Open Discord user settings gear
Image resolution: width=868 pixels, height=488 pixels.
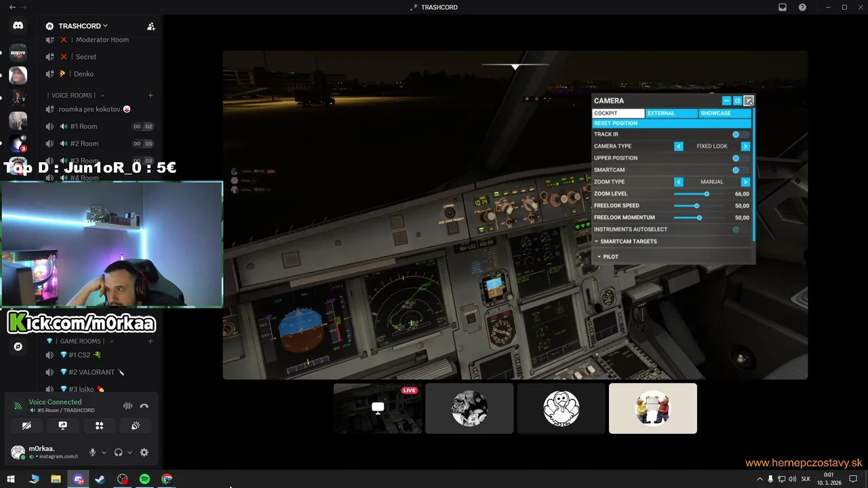144,452
